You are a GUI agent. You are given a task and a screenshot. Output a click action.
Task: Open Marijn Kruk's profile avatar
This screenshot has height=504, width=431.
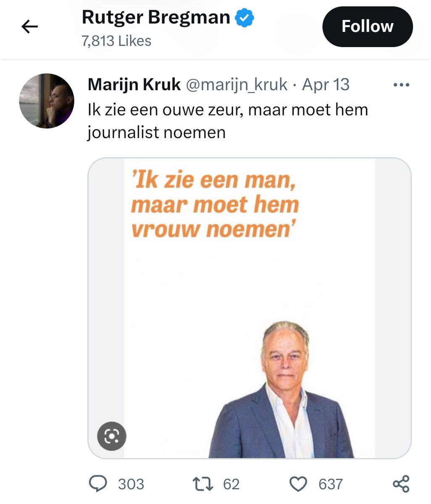pos(47,101)
